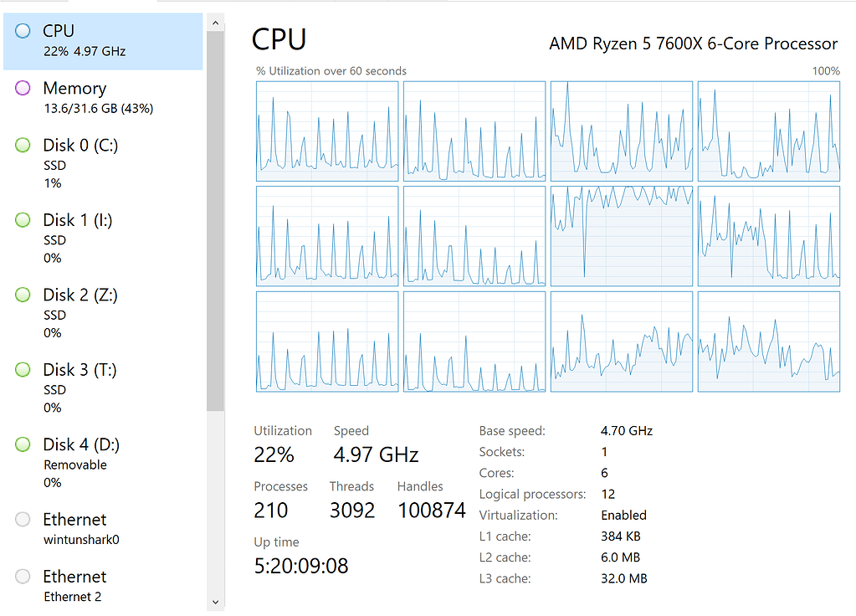The width and height of the screenshot is (856, 616).
Task: Click the CPU blue circle icon
Action: point(23,32)
